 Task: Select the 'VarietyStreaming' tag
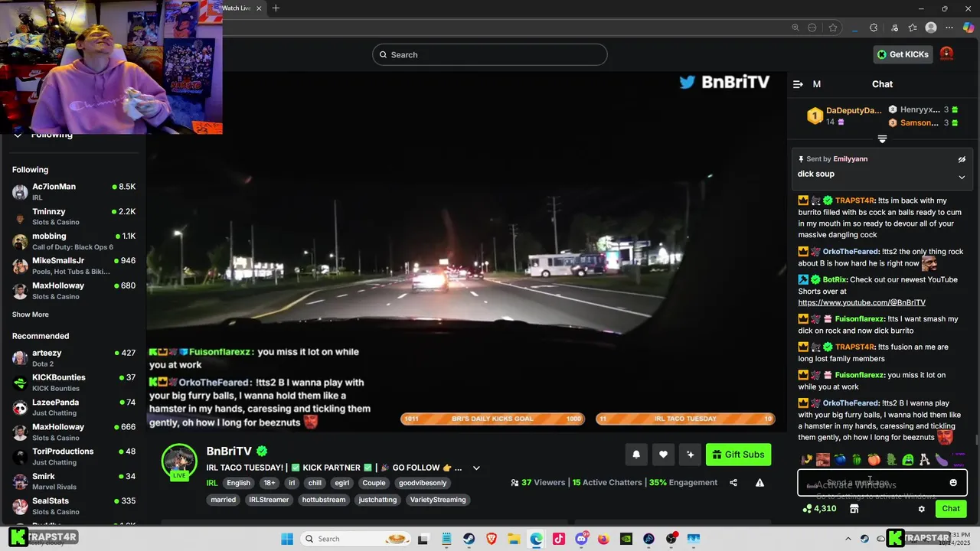[x=438, y=500]
